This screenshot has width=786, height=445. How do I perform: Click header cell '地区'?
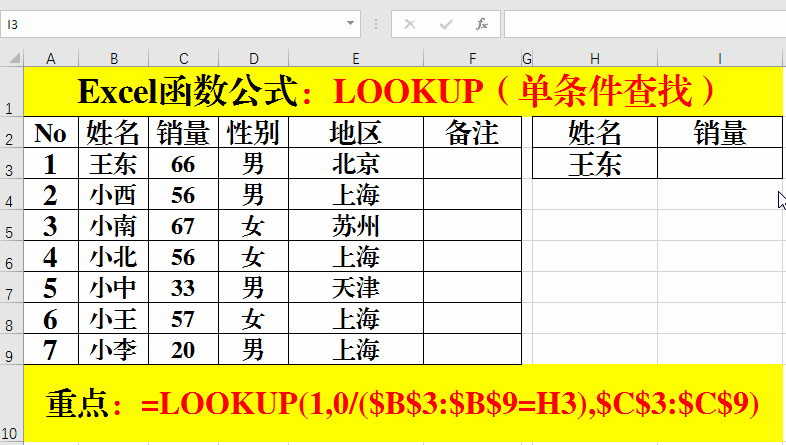click(x=356, y=133)
